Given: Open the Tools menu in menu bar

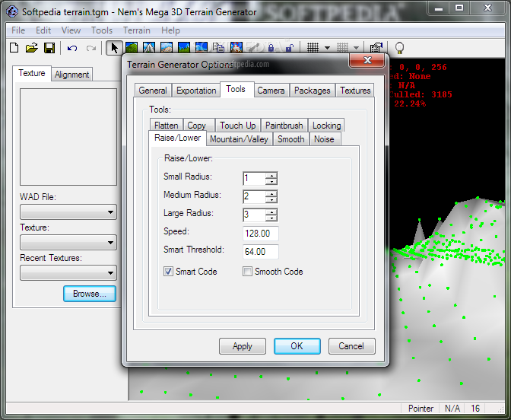Looking at the screenshot, I should tap(102, 30).
